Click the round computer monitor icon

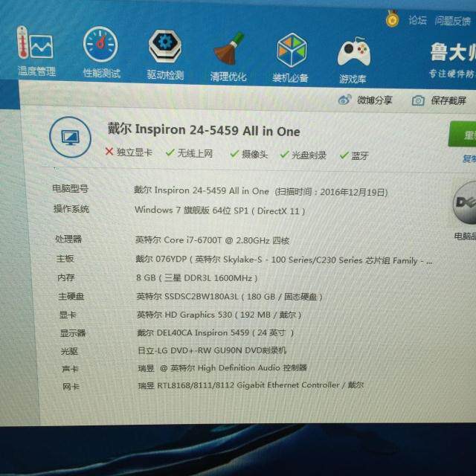70,137
